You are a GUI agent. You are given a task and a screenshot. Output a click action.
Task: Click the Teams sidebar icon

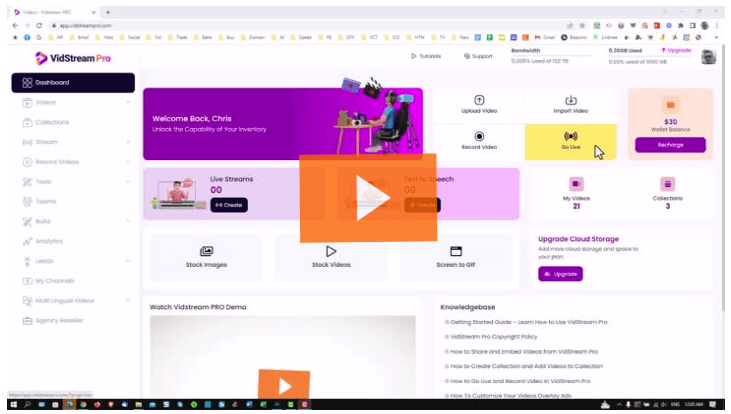[x=27, y=201]
